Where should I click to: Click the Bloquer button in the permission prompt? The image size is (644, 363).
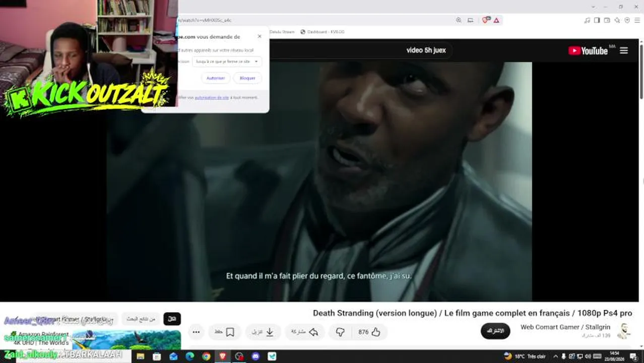247,78
